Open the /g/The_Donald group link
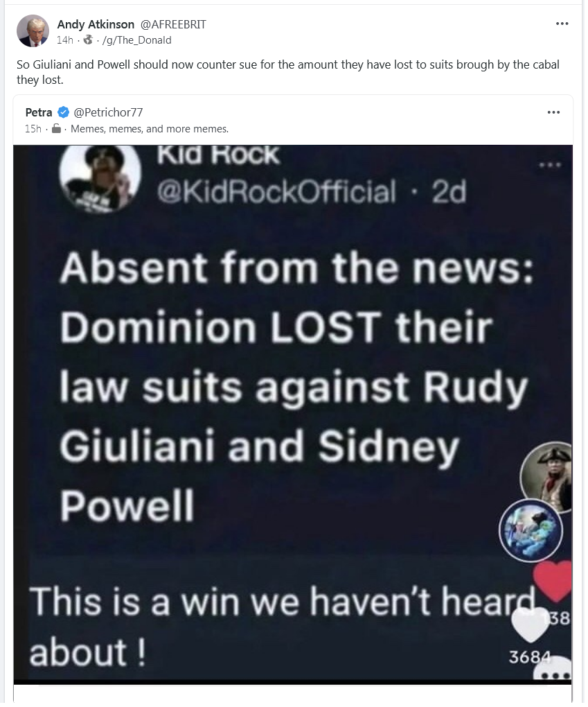 [x=137, y=40]
